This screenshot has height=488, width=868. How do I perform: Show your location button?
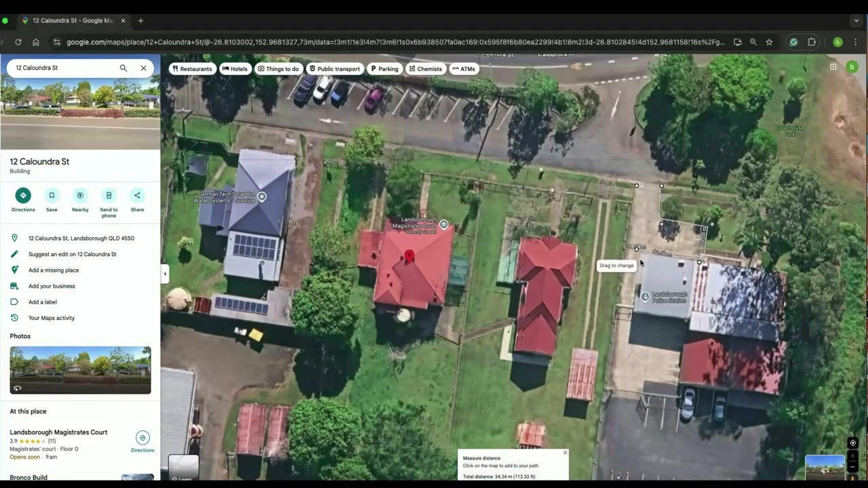pyautogui.click(x=853, y=443)
